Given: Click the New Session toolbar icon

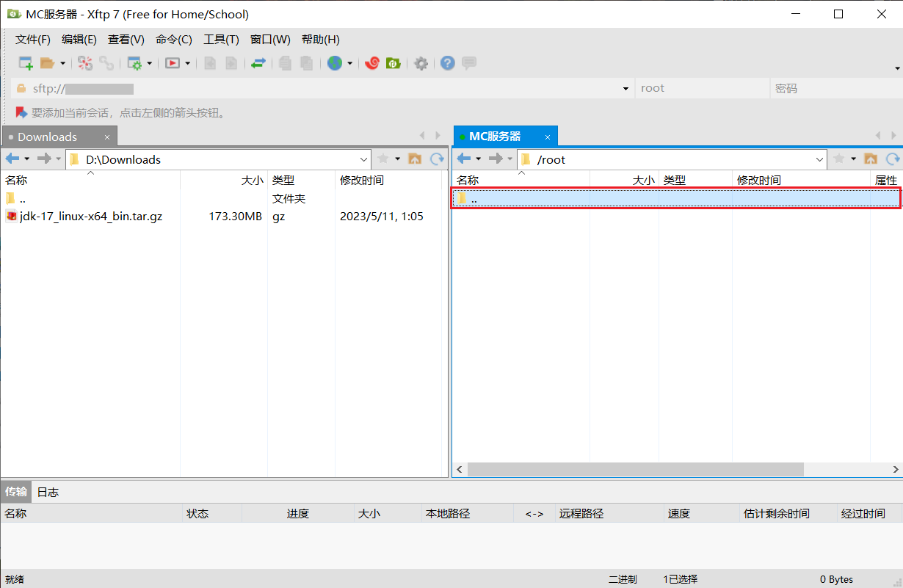Looking at the screenshot, I should click(x=26, y=64).
